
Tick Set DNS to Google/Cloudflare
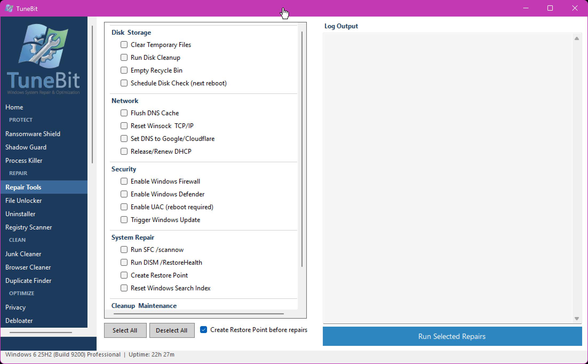[x=124, y=139]
